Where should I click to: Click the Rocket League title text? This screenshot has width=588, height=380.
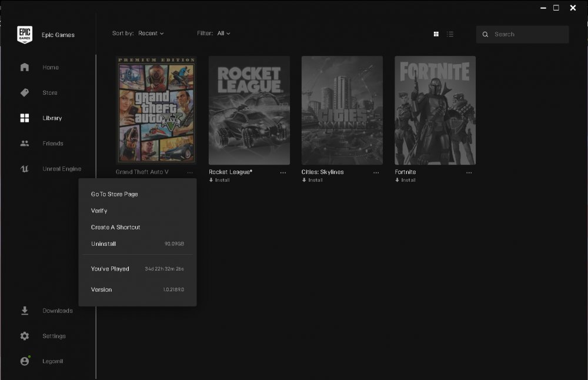(230, 172)
